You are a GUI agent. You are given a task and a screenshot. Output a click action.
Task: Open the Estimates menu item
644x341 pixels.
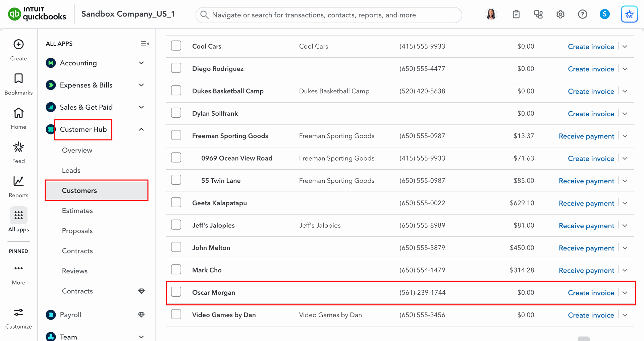click(x=77, y=211)
